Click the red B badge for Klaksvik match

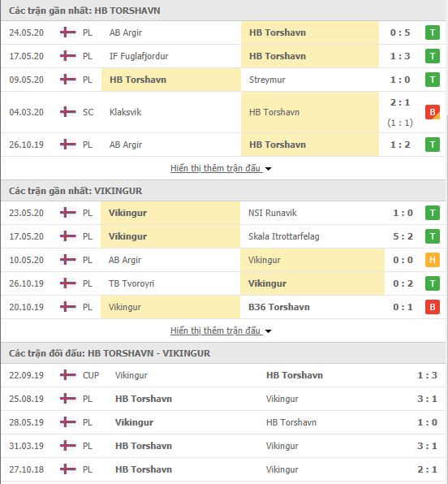pos(433,112)
